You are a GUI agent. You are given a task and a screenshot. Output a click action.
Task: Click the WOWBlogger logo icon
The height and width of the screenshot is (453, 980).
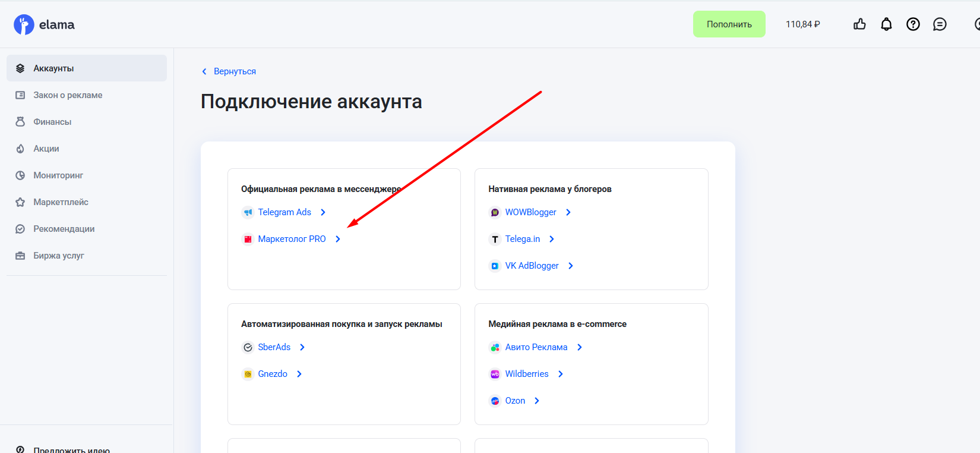[x=495, y=212]
